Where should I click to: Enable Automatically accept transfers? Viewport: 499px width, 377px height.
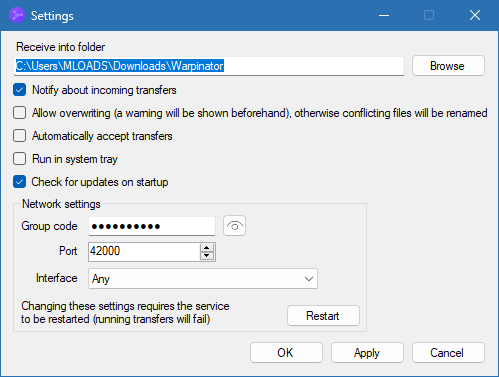point(19,136)
